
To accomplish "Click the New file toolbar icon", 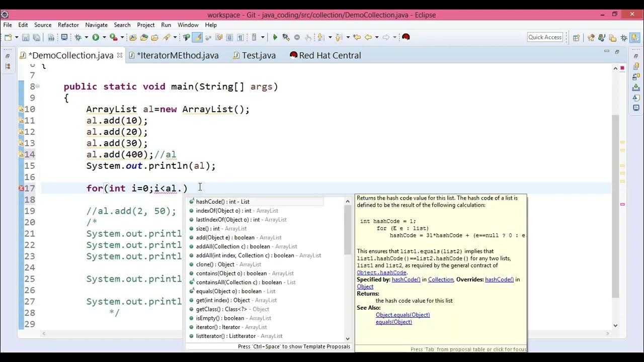I will 9,37.
